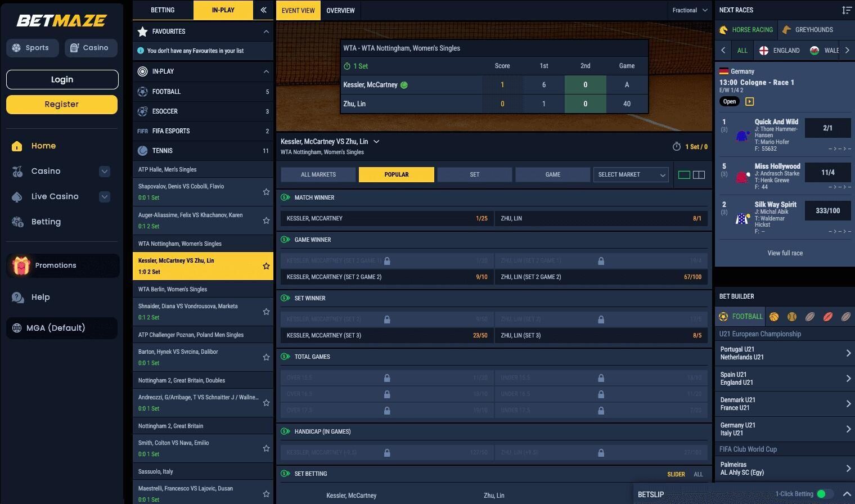The height and width of the screenshot is (504, 855).
Task: Switch to two-column layout icon
Action: (x=699, y=175)
